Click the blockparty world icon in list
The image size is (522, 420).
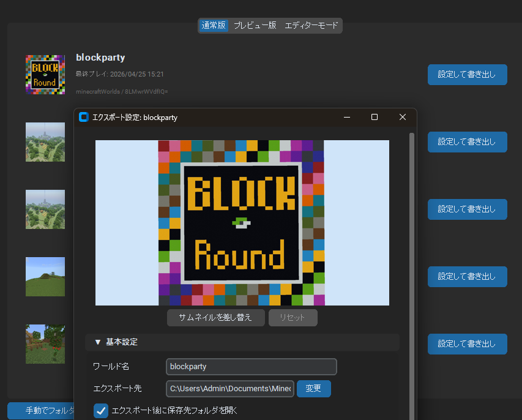click(x=45, y=75)
